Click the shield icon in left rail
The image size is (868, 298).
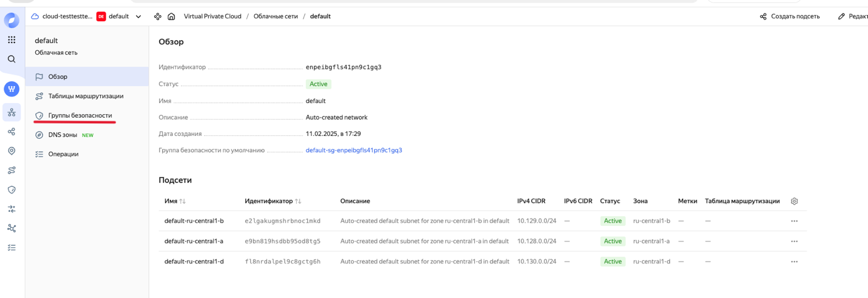[x=12, y=189]
